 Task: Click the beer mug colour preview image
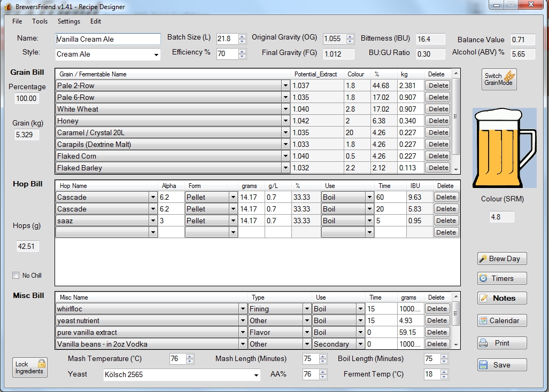pyautogui.click(x=504, y=147)
